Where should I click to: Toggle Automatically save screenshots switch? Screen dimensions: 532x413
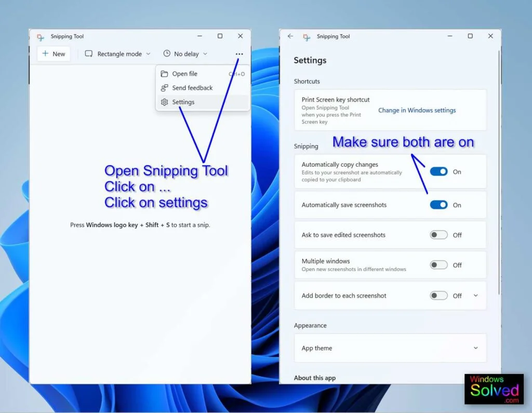point(438,205)
